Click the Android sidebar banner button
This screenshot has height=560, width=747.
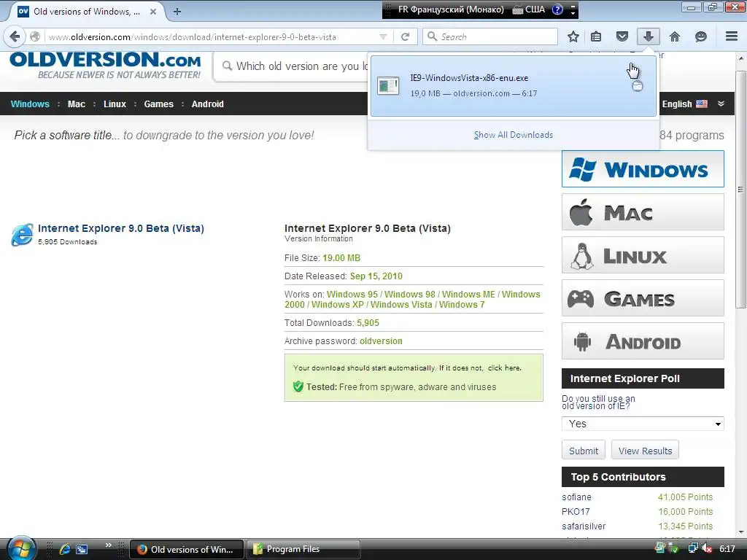point(643,341)
